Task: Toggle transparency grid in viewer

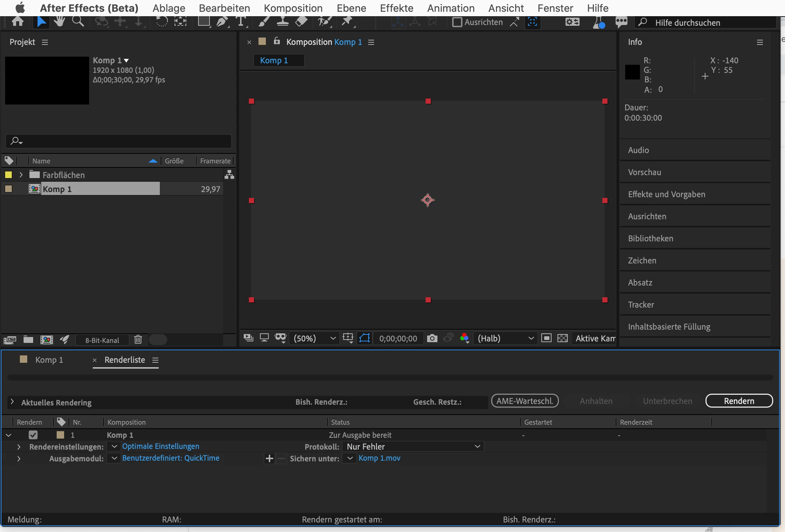Action: click(x=563, y=338)
